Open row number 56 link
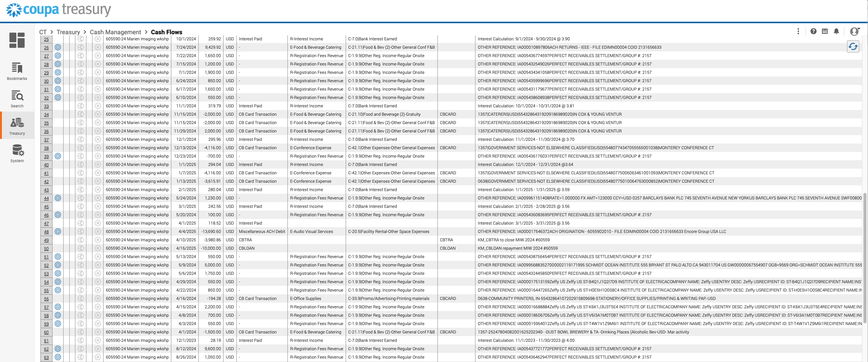868x362 pixels. pyautogui.click(x=46, y=299)
